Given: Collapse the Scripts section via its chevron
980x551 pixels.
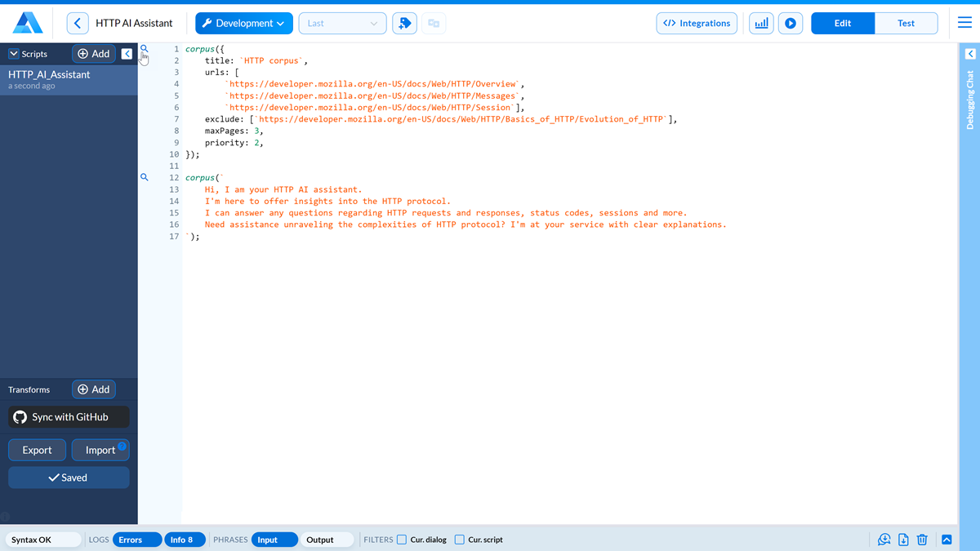Looking at the screenshot, I should [14, 53].
